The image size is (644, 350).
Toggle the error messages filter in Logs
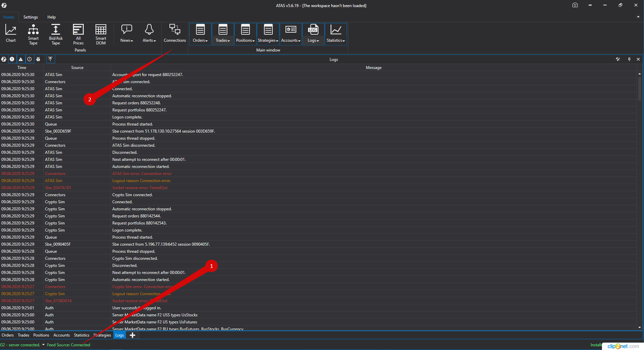click(12, 59)
